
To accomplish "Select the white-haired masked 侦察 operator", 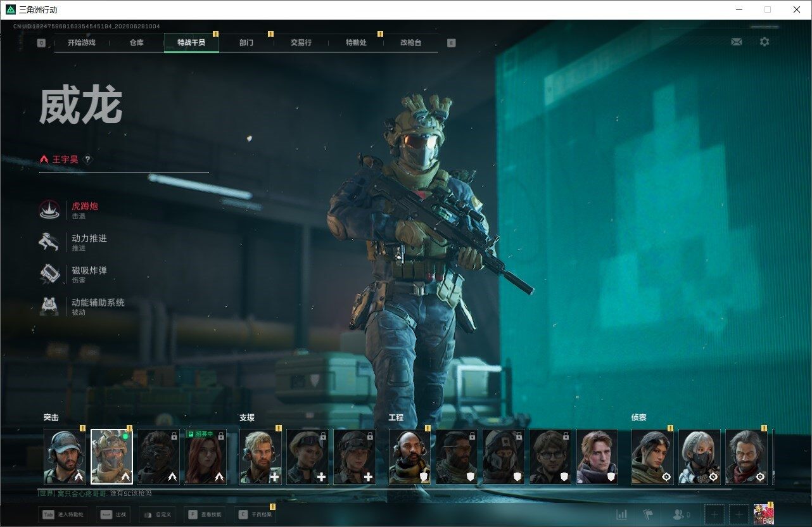I will tap(699, 457).
